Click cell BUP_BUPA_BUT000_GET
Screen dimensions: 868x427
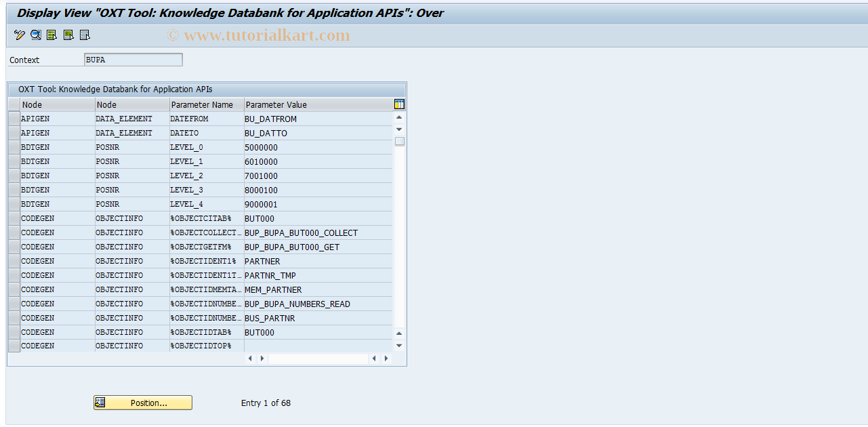point(318,247)
